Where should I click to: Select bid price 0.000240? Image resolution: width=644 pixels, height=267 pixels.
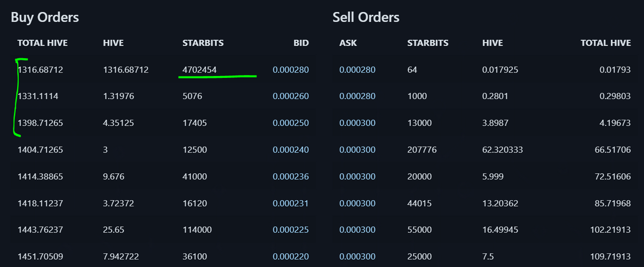(x=291, y=150)
